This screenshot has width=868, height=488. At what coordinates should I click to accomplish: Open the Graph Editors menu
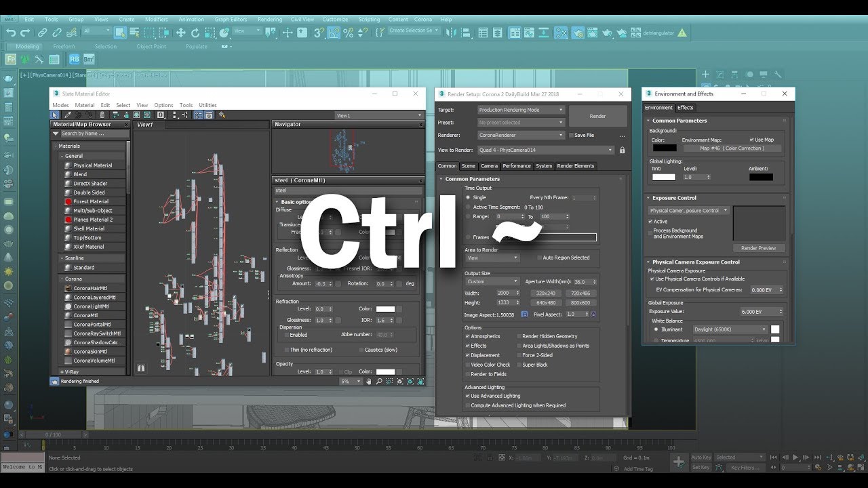pyautogui.click(x=231, y=20)
